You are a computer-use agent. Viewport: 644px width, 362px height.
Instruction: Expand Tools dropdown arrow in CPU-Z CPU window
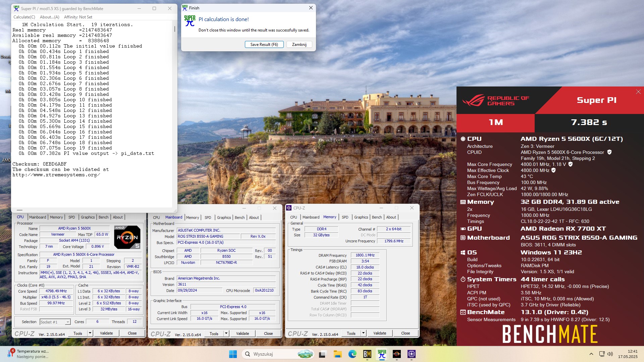90,333
